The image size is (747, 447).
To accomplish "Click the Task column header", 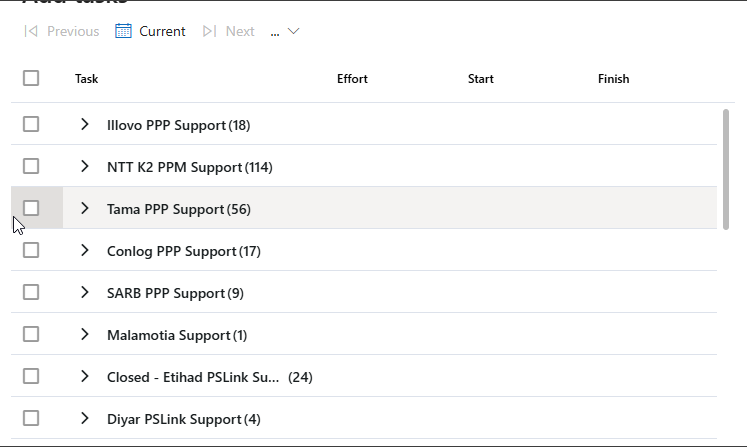I will [87, 79].
